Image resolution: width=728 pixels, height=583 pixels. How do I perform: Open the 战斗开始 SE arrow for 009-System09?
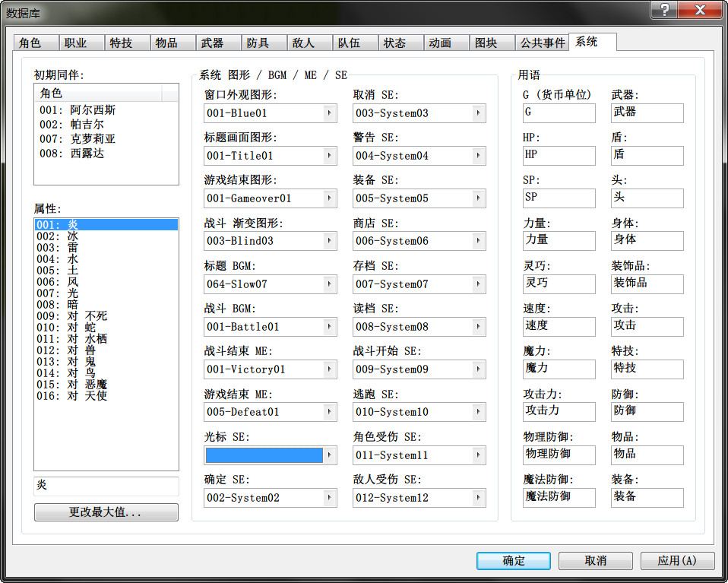(x=479, y=369)
